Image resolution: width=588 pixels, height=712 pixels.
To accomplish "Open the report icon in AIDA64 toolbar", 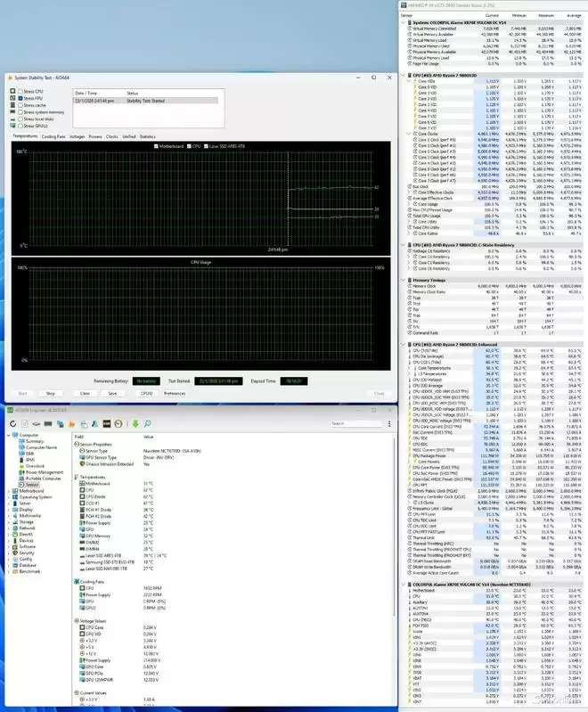I will pos(25,424).
